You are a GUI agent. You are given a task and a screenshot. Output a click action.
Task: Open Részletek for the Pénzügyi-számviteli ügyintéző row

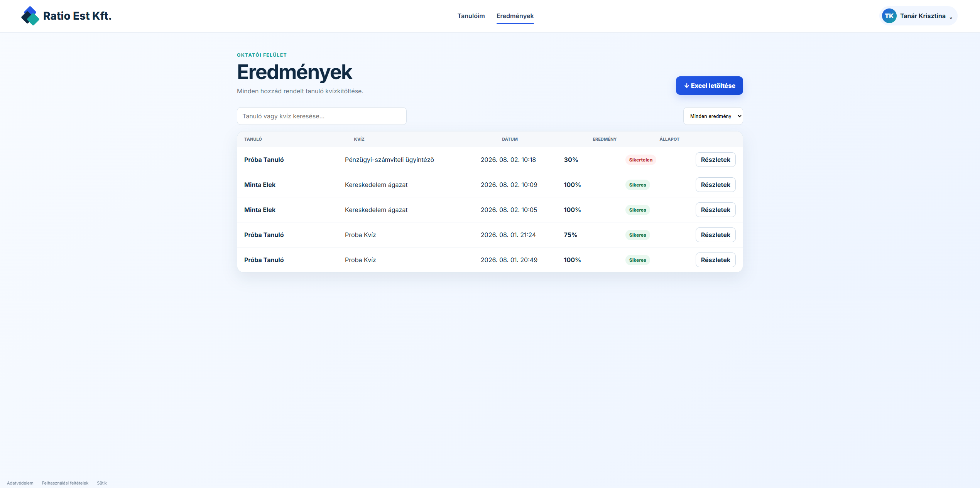pos(715,160)
